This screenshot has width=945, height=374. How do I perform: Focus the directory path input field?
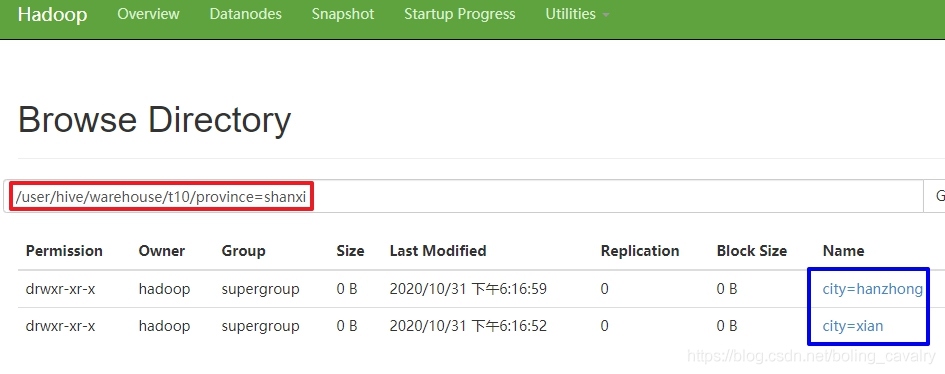463,196
